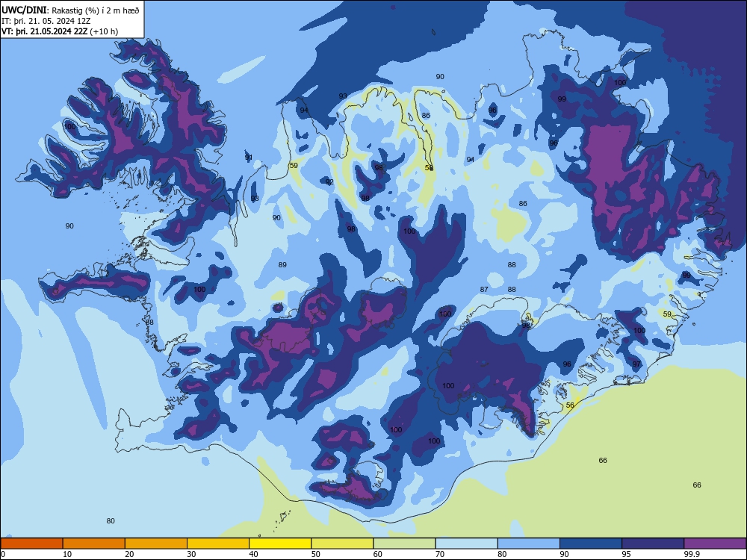Click the '92' humidity value on the map
747x560 pixels.
tap(329, 182)
